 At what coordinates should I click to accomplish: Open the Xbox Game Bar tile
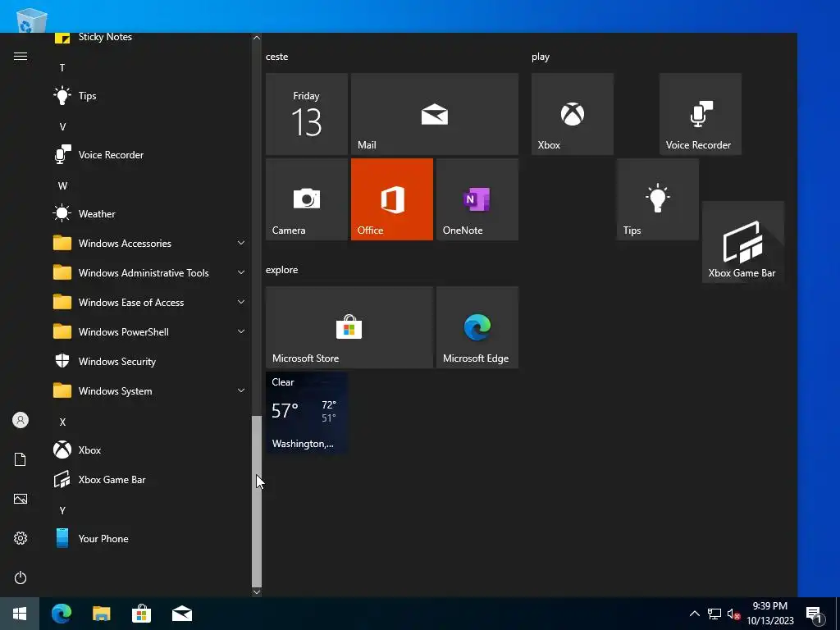tap(743, 242)
